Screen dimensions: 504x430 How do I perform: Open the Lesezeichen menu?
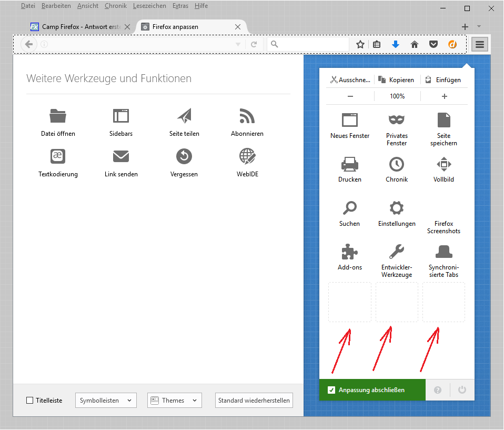click(x=149, y=6)
